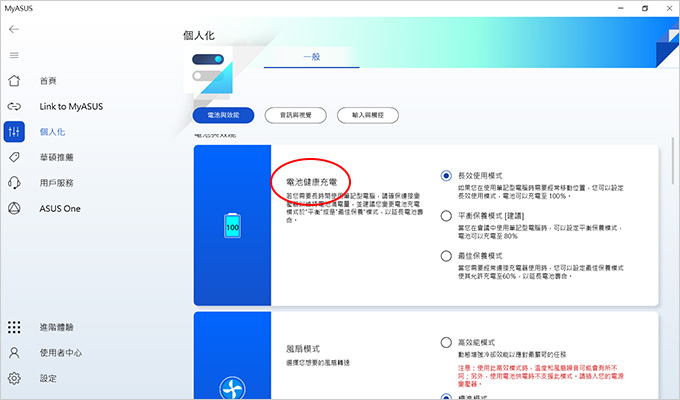Select the 電池與效能 category button
This screenshot has width=680, height=400.
(x=223, y=115)
